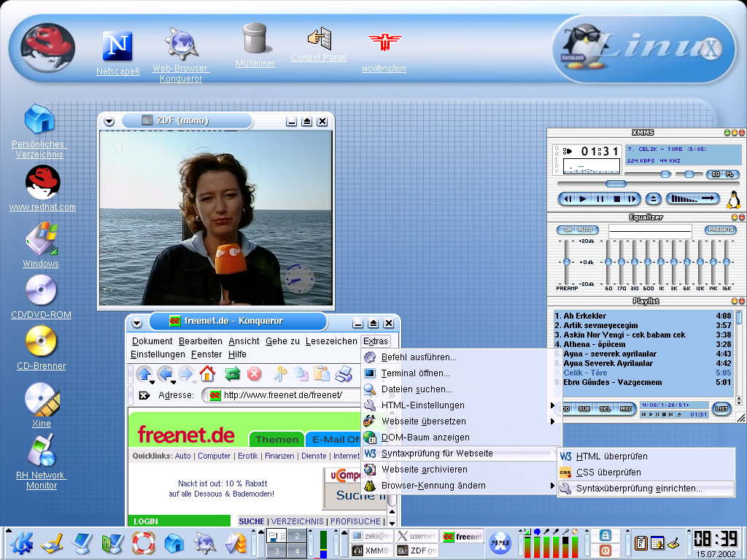
Task: Click Konqueror's Home toolbar icon
Action: 206,373
